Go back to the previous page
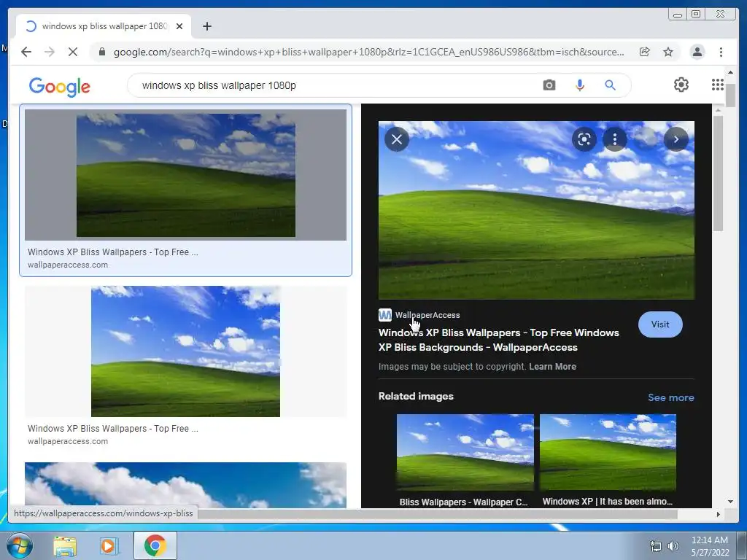Screen dimensions: 747x560 pyautogui.click(x=26, y=52)
